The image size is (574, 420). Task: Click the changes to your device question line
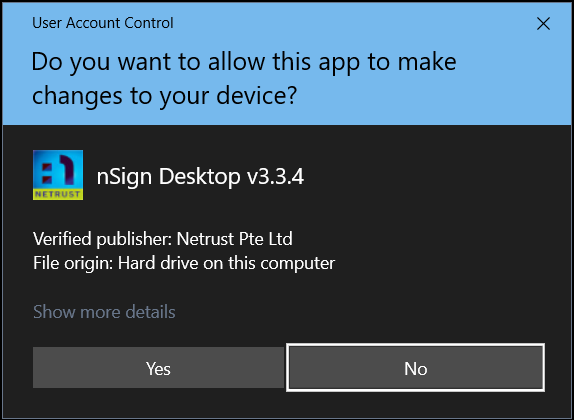tap(164, 96)
